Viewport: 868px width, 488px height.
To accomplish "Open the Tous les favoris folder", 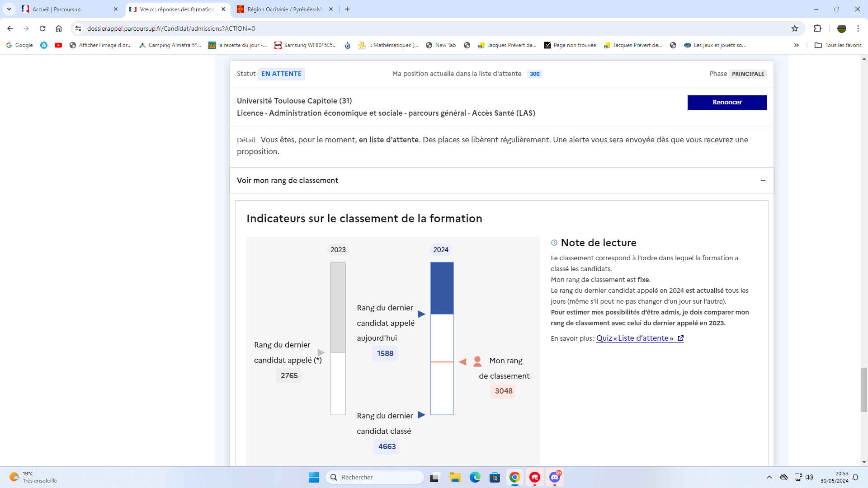I will point(838,45).
